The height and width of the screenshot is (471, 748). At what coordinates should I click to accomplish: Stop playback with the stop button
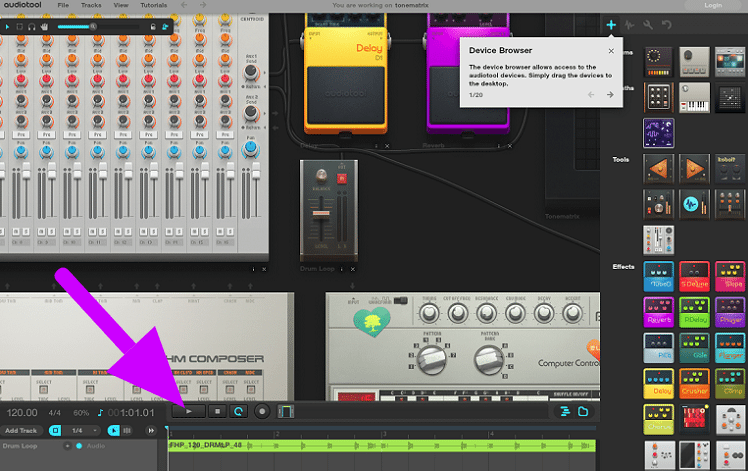pyautogui.click(x=218, y=411)
